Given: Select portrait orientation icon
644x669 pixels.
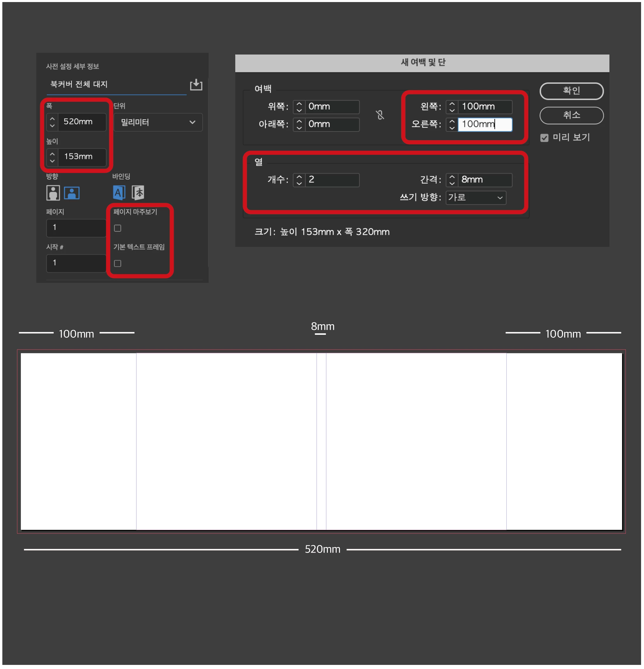Looking at the screenshot, I should 53,193.
